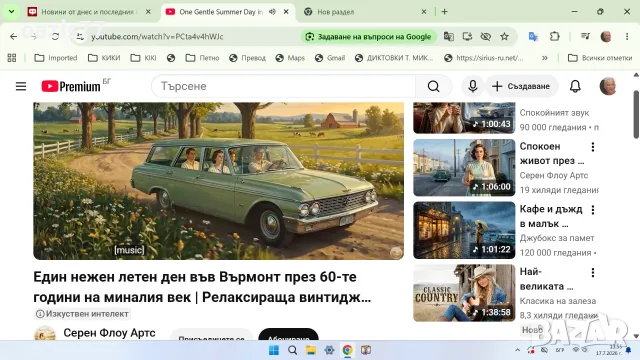The width and height of the screenshot is (640, 360).
Task: Switch to the Новини от днес tab
Action: pyautogui.click(x=88, y=12)
